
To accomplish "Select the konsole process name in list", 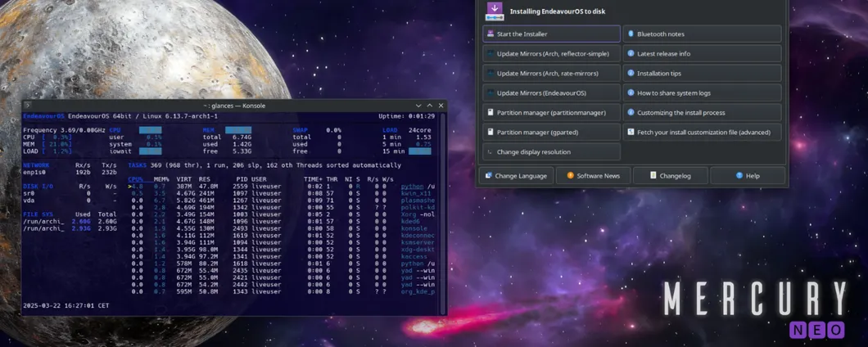I will (414, 228).
